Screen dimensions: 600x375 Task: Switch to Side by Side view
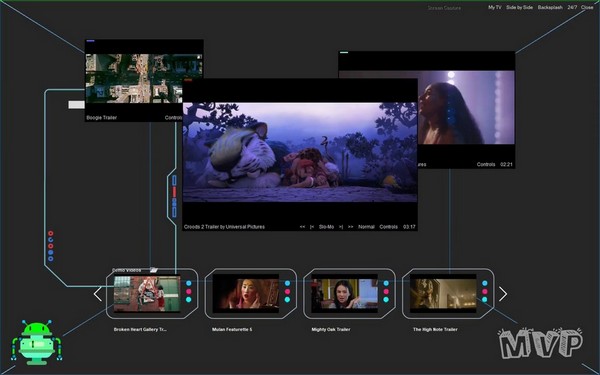point(519,7)
